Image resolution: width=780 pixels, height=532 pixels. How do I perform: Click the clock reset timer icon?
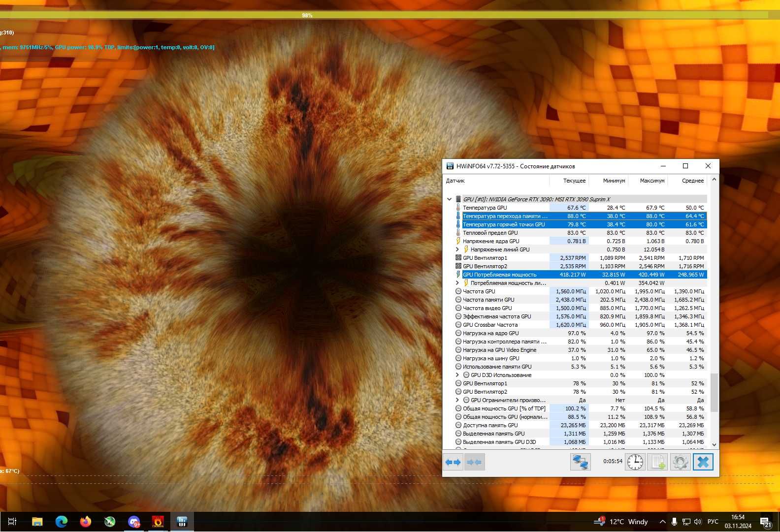pyautogui.click(x=635, y=462)
